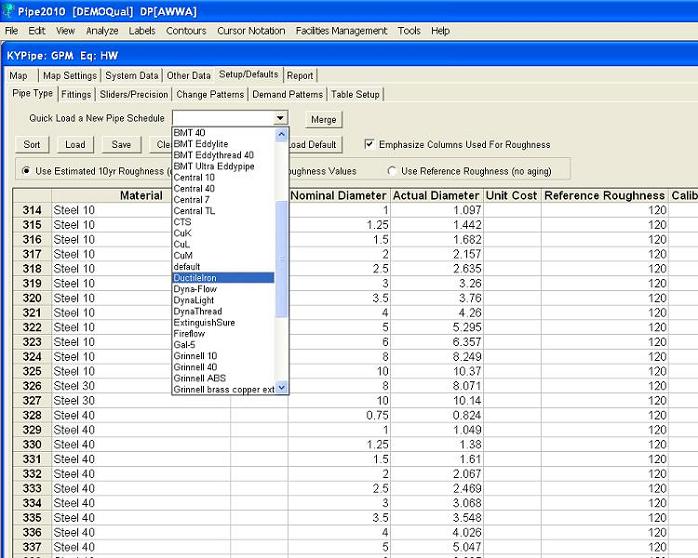Click the Material column header

tap(141, 195)
